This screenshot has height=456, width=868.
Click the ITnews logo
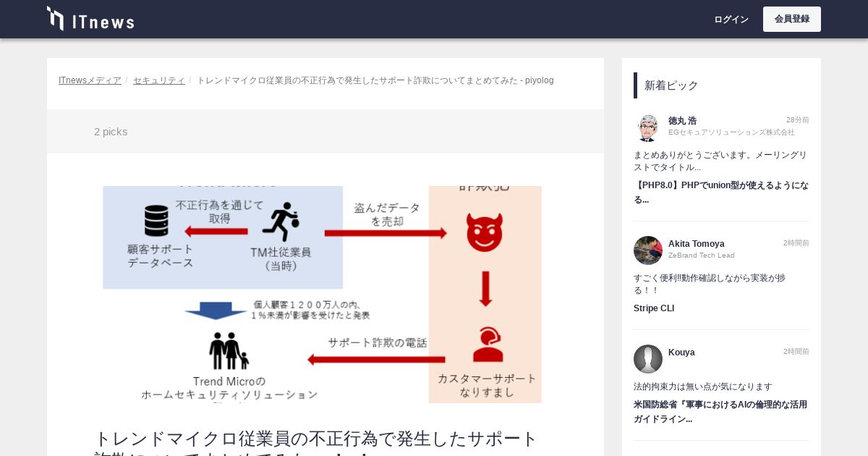(90, 19)
